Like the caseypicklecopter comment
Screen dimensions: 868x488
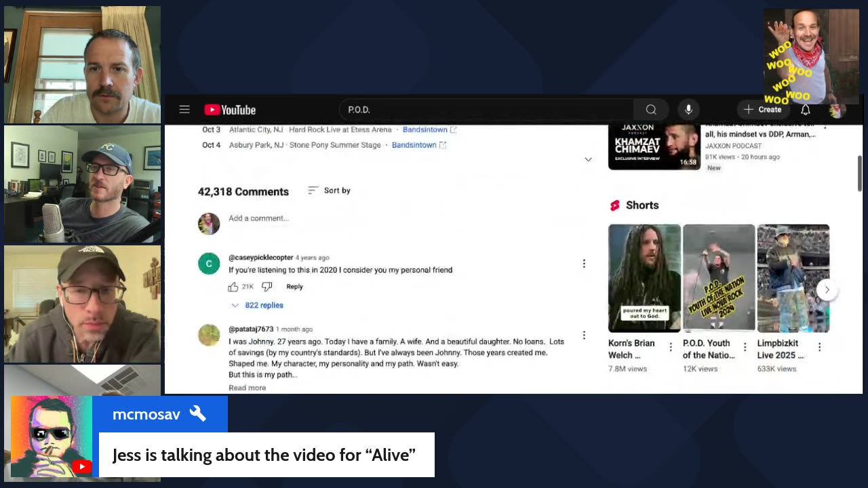tap(233, 287)
